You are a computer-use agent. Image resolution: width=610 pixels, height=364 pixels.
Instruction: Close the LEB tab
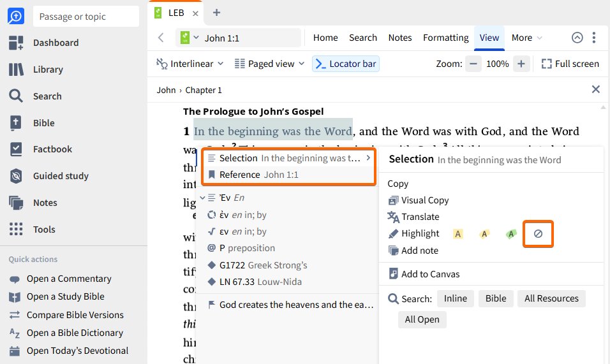195,13
